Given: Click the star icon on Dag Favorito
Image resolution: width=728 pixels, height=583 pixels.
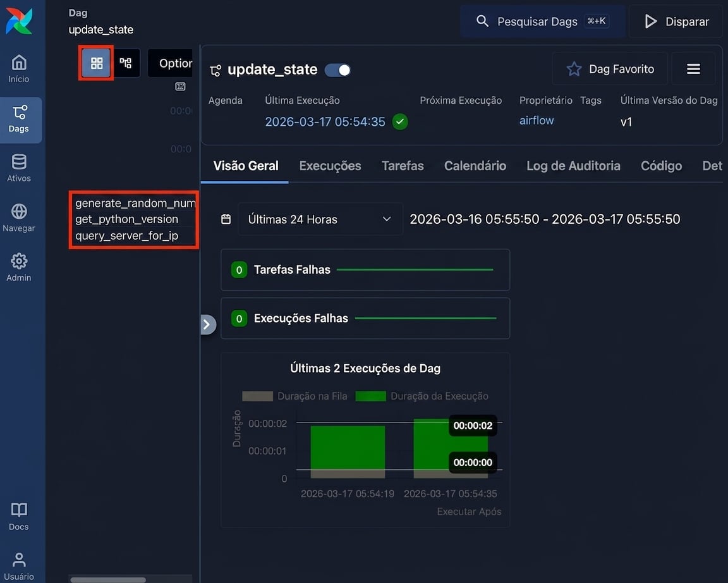Looking at the screenshot, I should coord(574,69).
